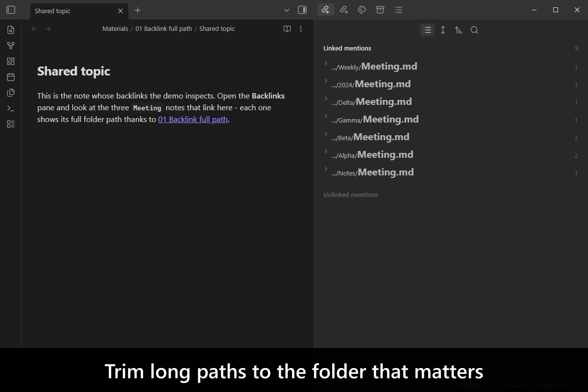Screen dimensions: 588x392
Task: Expand the Unlinked mentions section
Action: (351, 195)
